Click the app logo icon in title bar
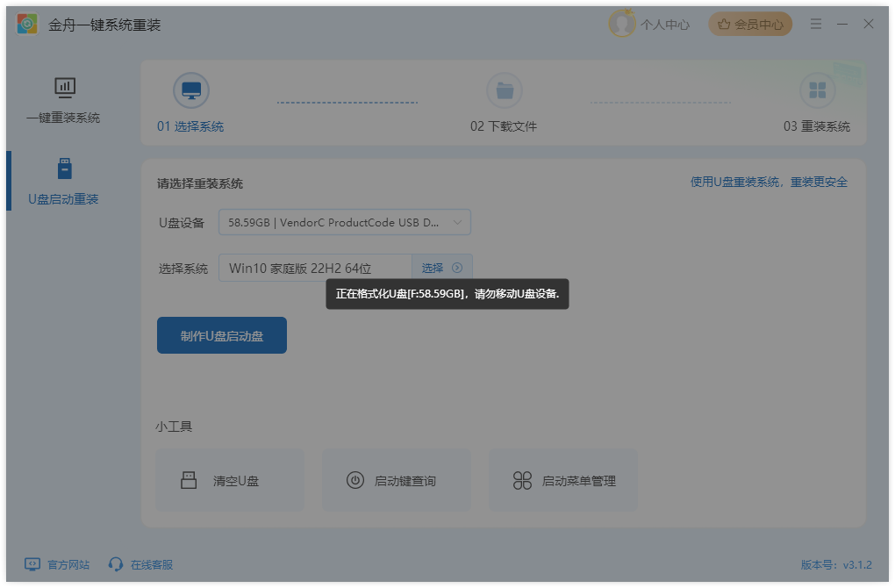895x588 pixels. [27, 24]
